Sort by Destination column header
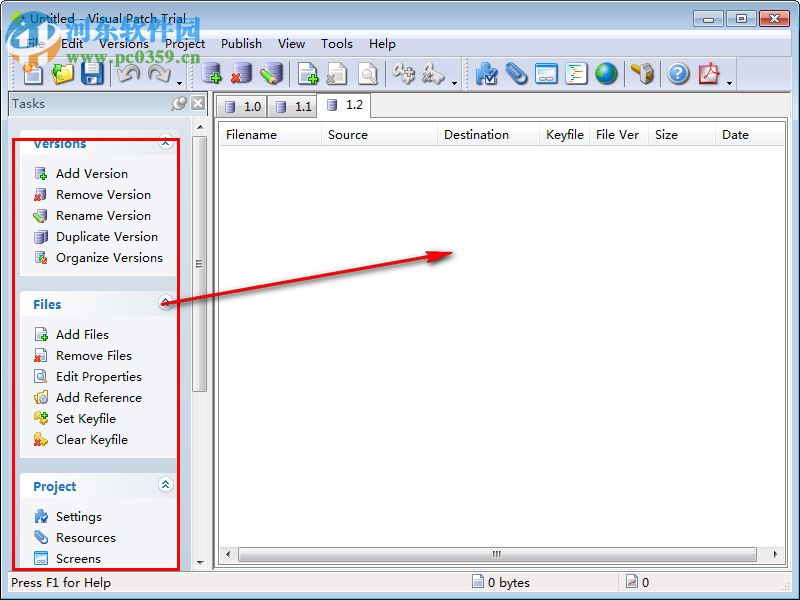The width and height of the screenshot is (800, 600). pos(489,135)
